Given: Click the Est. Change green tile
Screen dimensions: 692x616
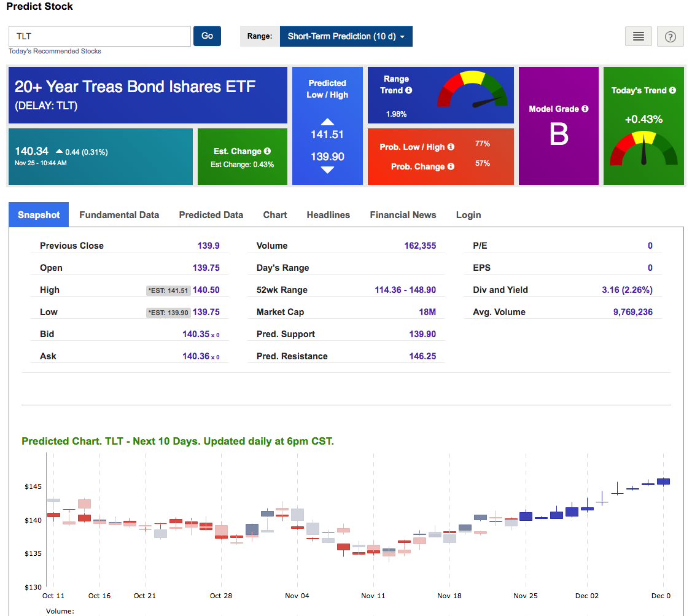Looking at the screenshot, I should tap(243, 157).
